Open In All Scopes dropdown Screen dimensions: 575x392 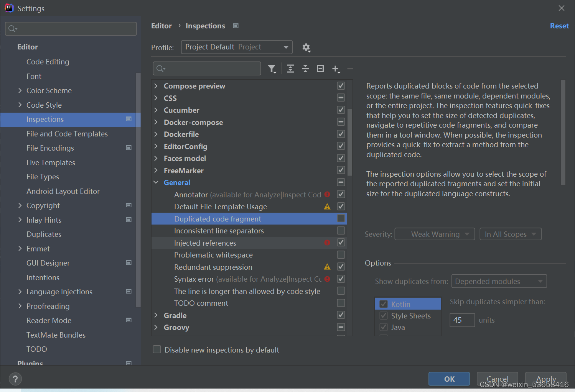pyautogui.click(x=511, y=234)
